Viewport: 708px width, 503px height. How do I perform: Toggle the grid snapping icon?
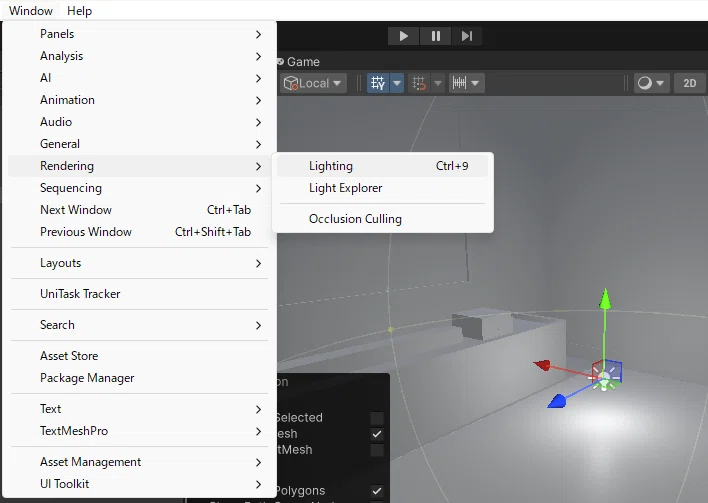tap(419, 83)
